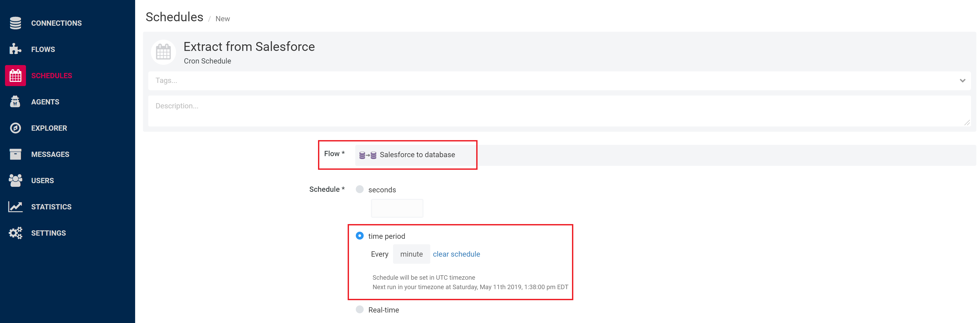
Task: Go to the Flows section
Action: pyautogui.click(x=43, y=49)
